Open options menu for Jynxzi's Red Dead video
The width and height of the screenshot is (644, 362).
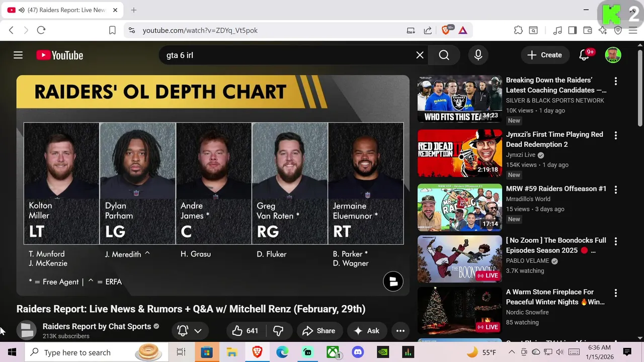pos(615,135)
